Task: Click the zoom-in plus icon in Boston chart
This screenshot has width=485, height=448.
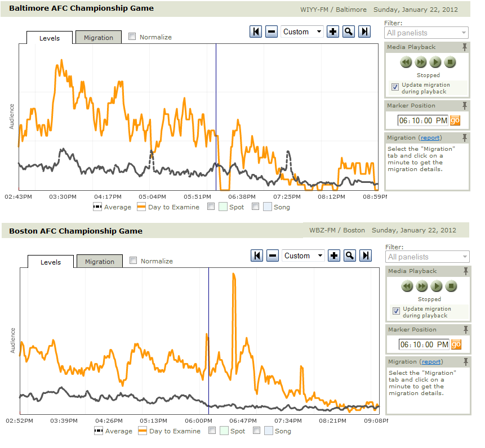Action: click(334, 256)
